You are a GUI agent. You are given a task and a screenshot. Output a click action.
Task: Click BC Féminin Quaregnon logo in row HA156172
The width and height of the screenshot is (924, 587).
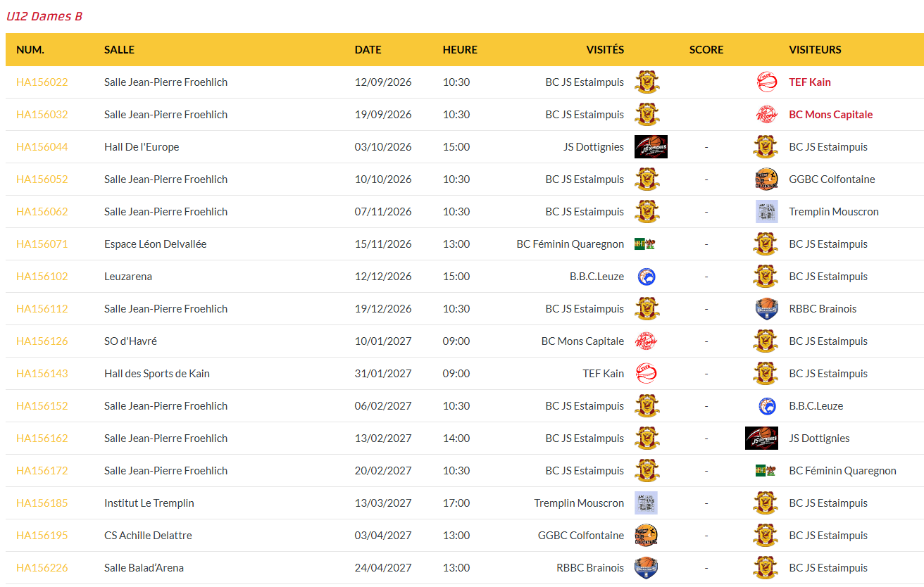point(766,471)
